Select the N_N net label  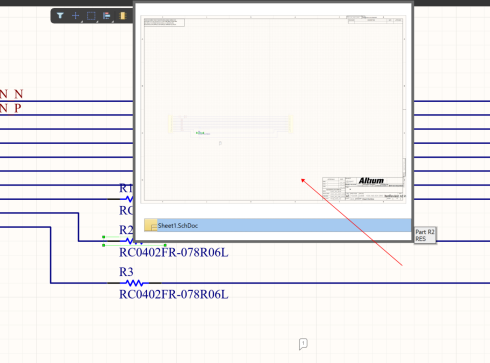12,94
